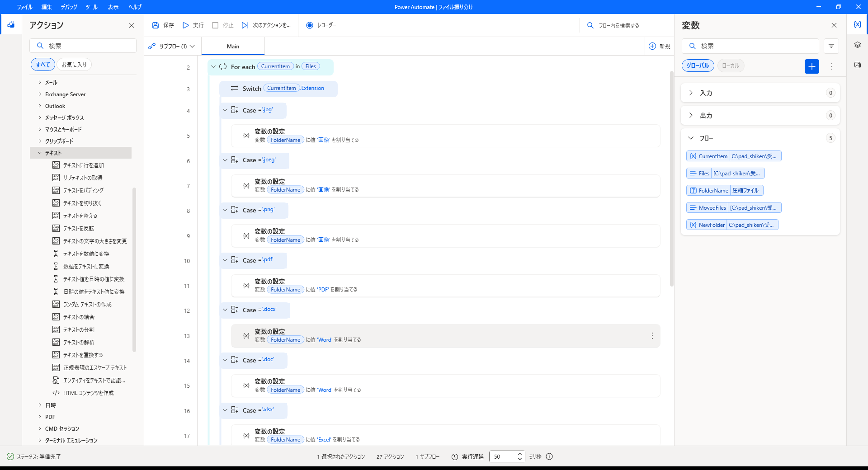The width and height of the screenshot is (868, 470).
Task: Select the MovedFiles flow variable
Action: 734,207
